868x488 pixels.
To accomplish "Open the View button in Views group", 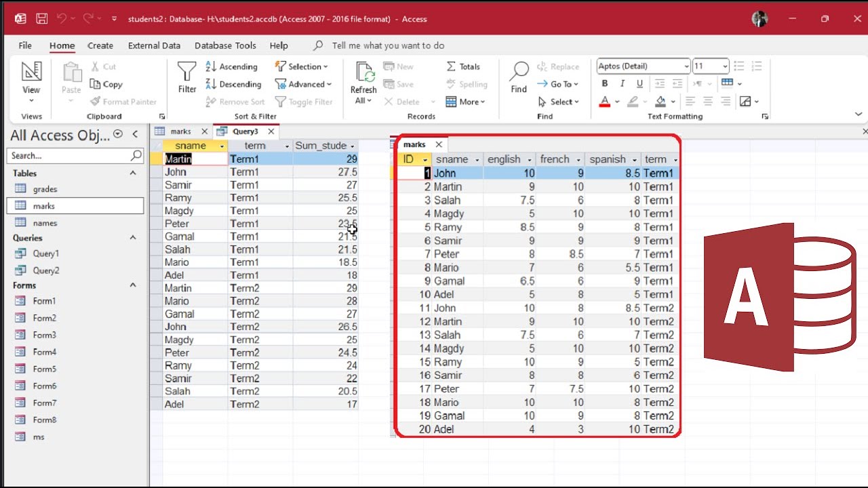I will (31, 82).
